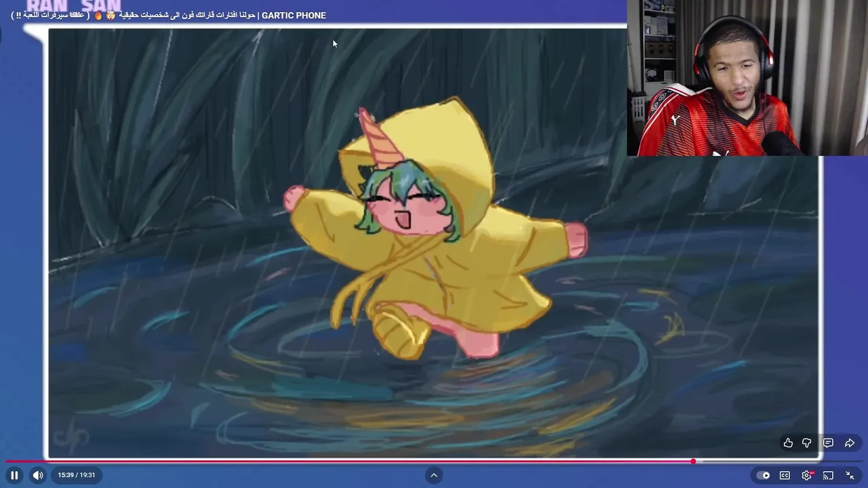Toggle closed captions CC
This screenshot has height=488, width=868.
coord(785,475)
